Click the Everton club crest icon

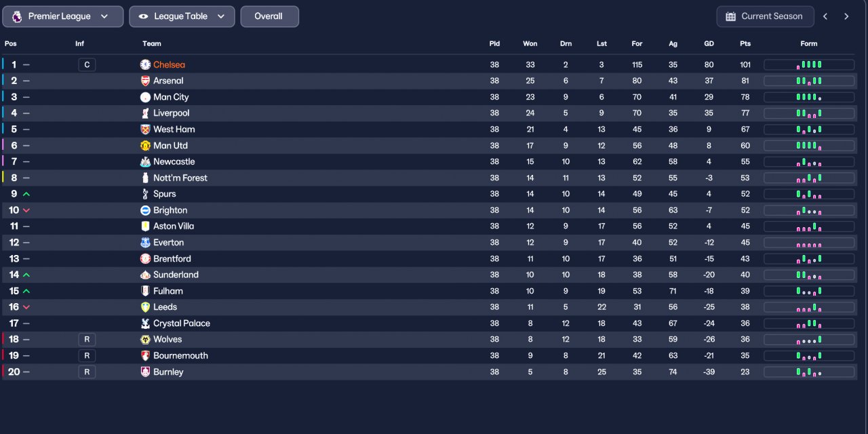(145, 243)
